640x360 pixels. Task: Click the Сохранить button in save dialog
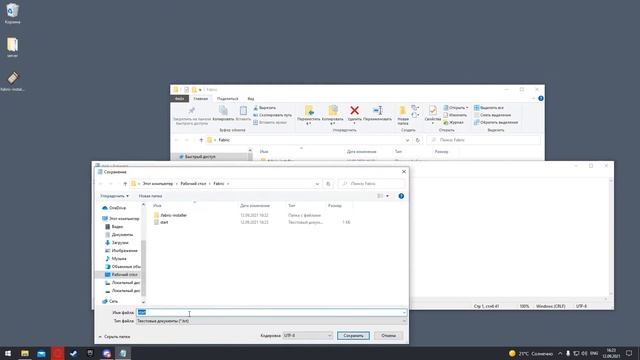click(x=353, y=336)
